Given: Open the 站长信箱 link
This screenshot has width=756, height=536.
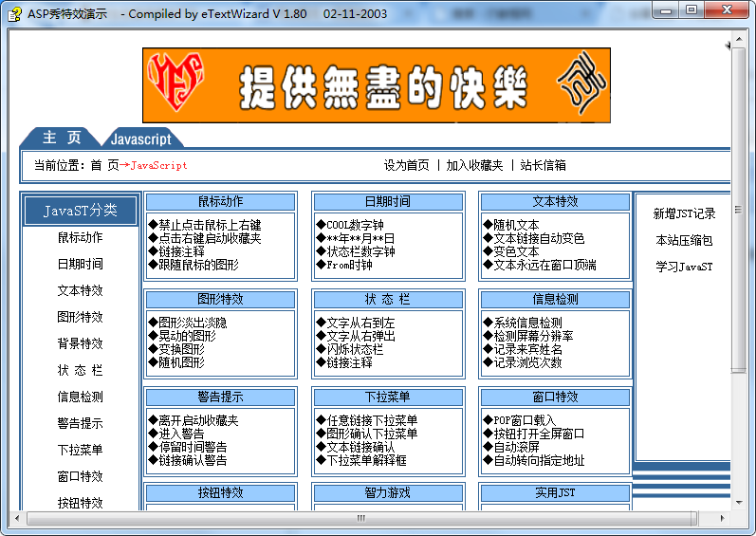Looking at the screenshot, I should [x=543, y=165].
